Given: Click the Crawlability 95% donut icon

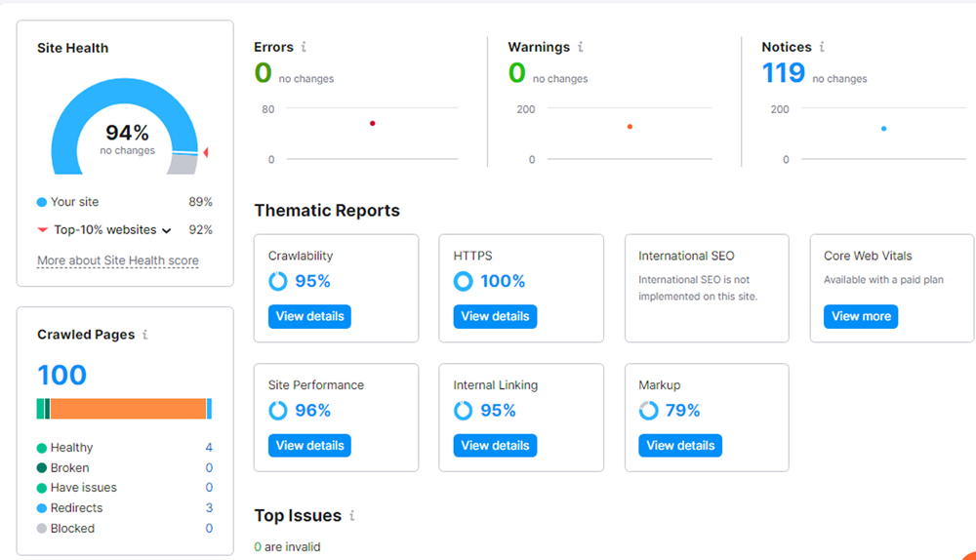Looking at the screenshot, I should [278, 281].
